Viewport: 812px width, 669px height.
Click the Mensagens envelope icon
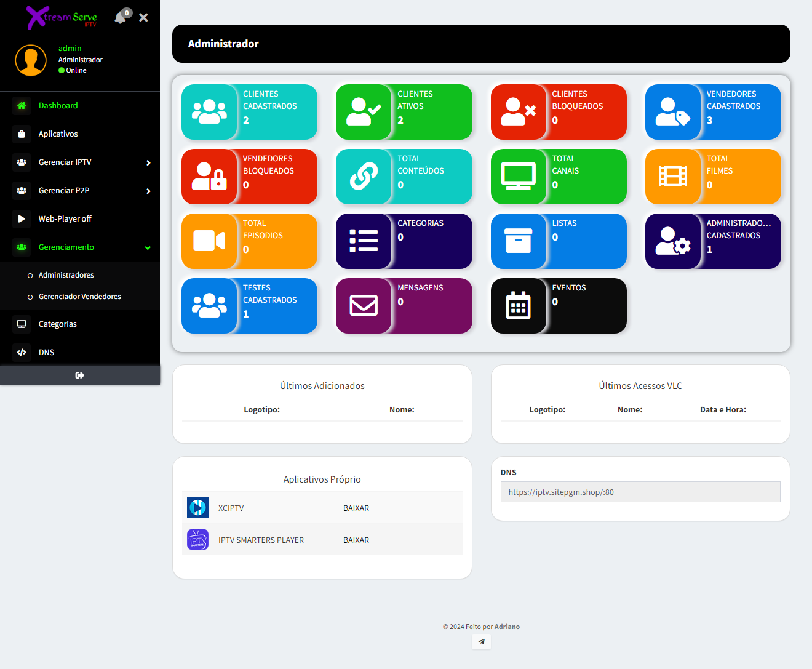tap(364, 306)
